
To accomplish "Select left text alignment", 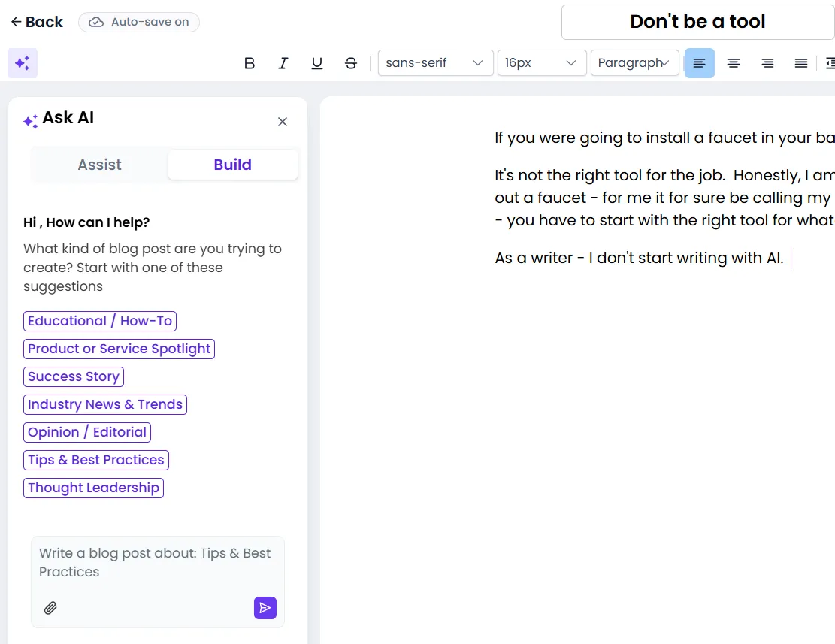I will 699,63.
